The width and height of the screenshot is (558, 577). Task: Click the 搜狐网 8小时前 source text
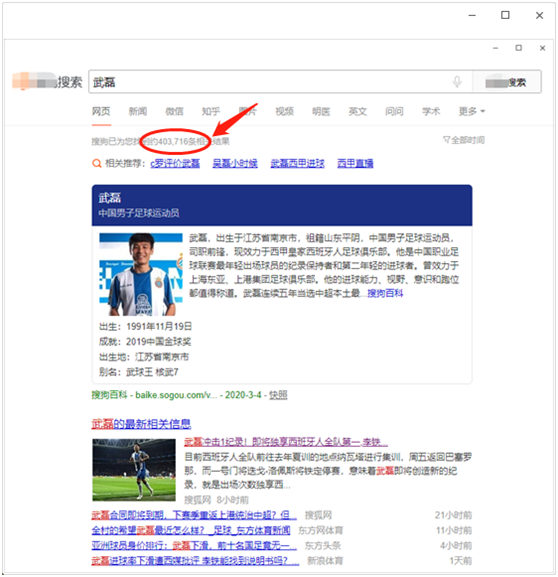point(216,500)
